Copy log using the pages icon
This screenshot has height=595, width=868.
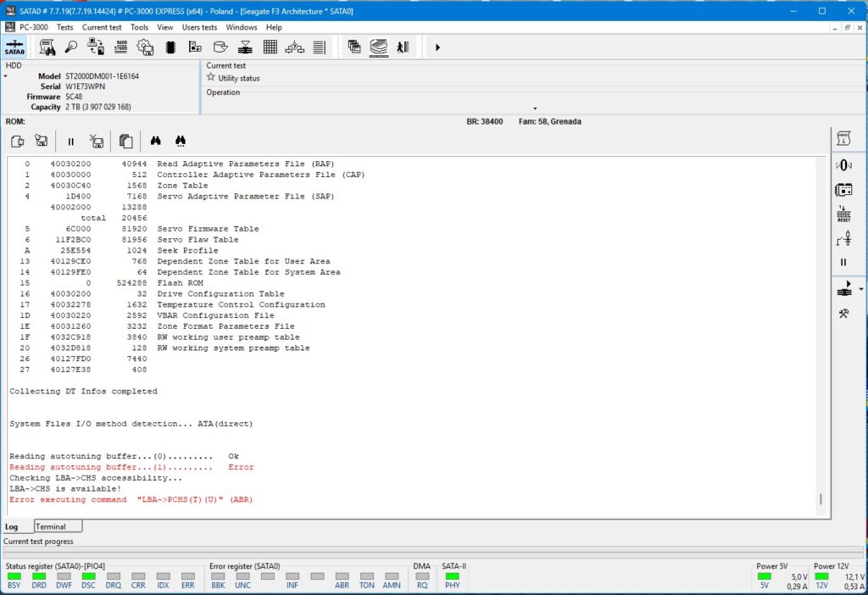(125, 142)
